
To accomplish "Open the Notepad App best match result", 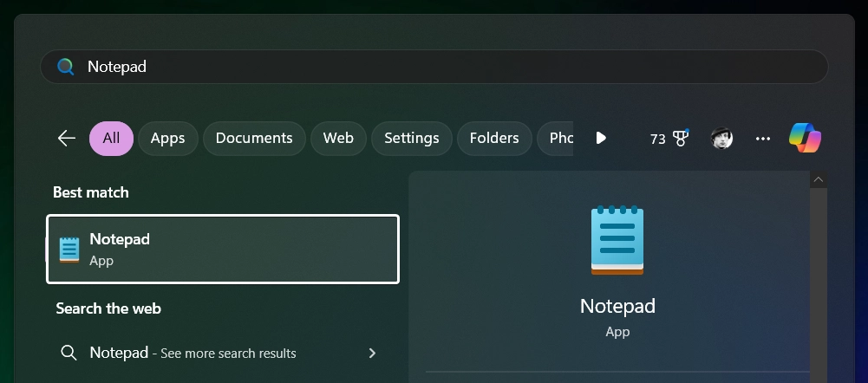I will click(x=223, y=249).
